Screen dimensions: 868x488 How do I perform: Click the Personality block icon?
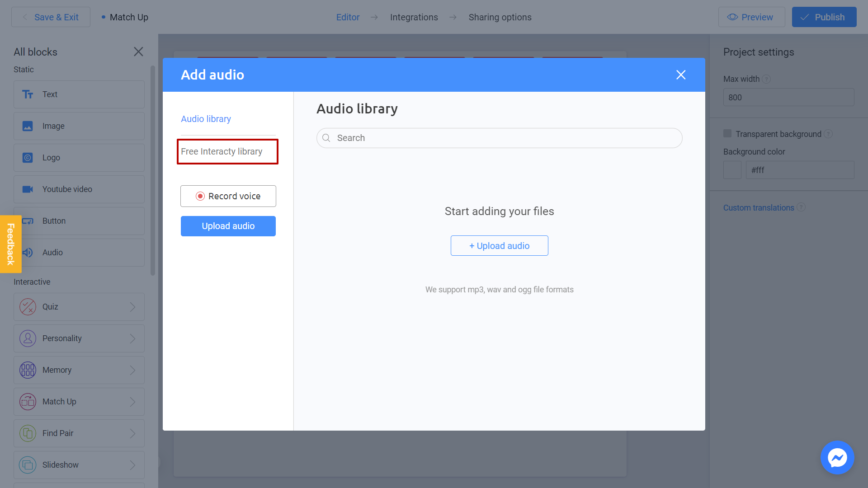pyautogui.click(x=28, y=338)
